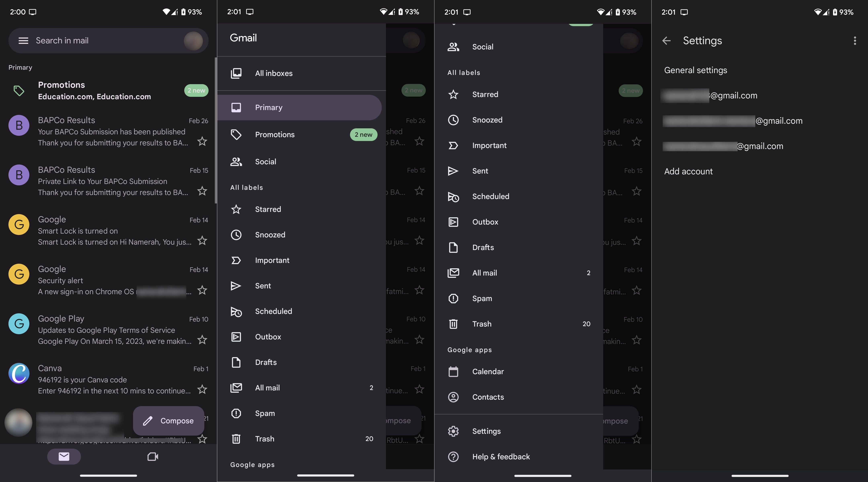Select the Mail tab icon in bottom bar
The image size is (868, 482).
[x=64, y=456]
